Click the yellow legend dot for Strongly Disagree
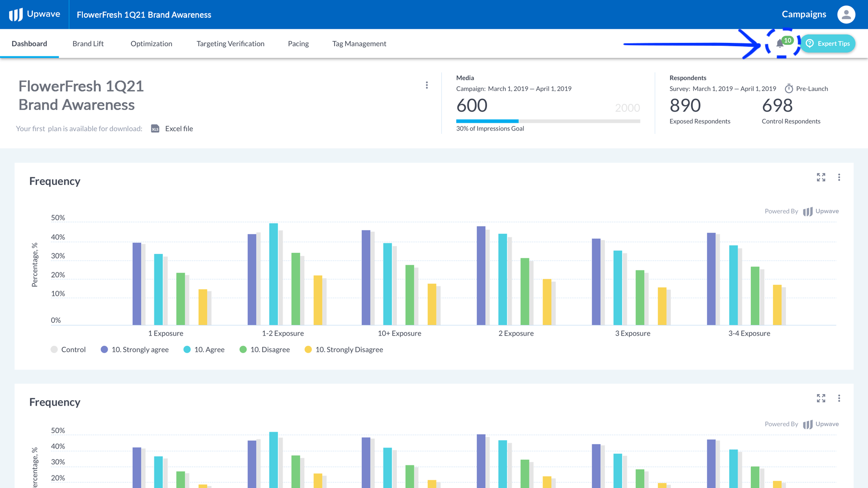Viewport: 868px width, 488px height. [x=308, y=349]
